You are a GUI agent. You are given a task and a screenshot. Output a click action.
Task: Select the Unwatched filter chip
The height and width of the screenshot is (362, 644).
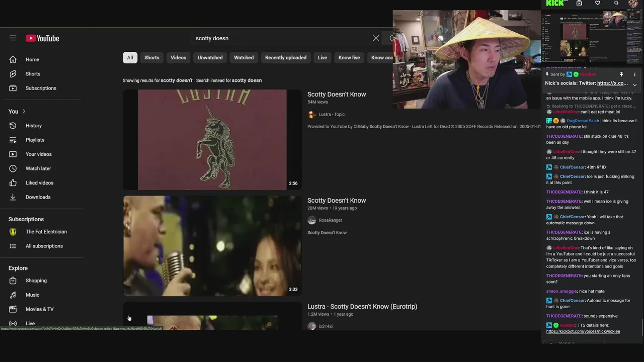(210, 58)
